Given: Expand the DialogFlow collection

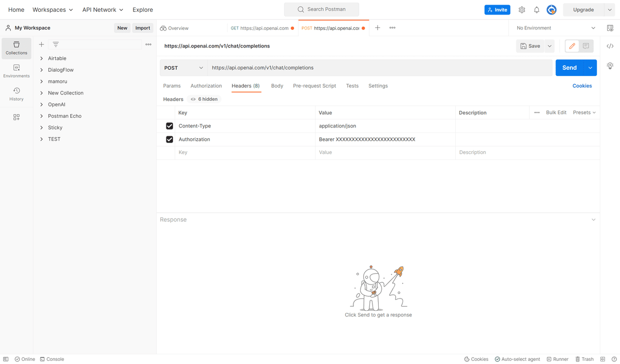Looking at the screenshot, I should 41,70.
